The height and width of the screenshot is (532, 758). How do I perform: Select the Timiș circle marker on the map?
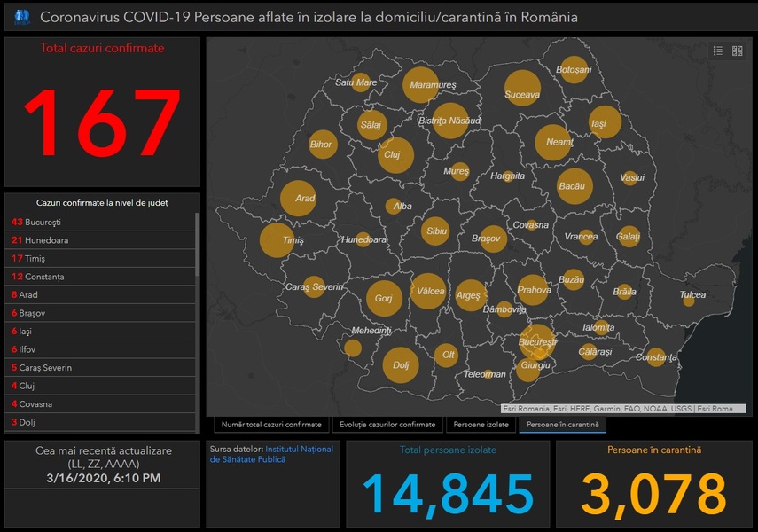click(x=277, y=240)
